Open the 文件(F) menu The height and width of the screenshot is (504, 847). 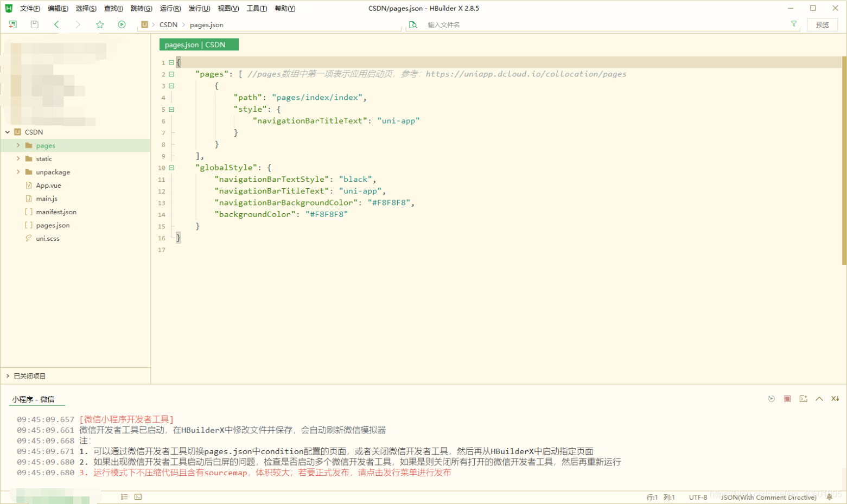point(30,8)
